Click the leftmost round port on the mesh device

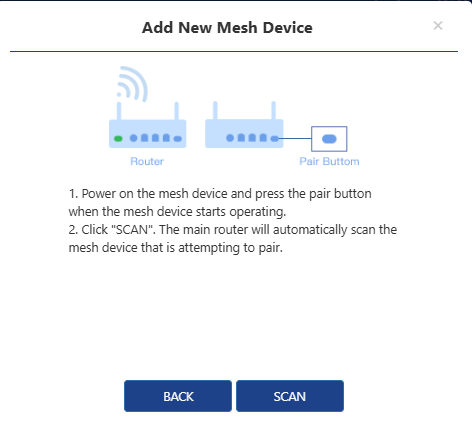click(x=230, y=138)
